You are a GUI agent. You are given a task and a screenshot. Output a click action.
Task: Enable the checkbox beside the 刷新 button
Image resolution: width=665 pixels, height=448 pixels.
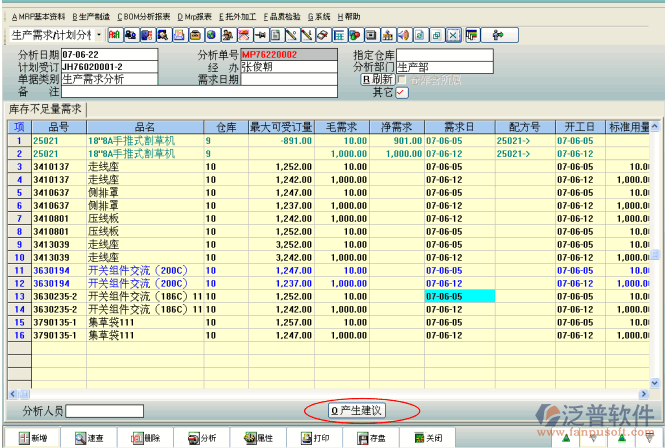pyautogui.click(x=402, y=79)
